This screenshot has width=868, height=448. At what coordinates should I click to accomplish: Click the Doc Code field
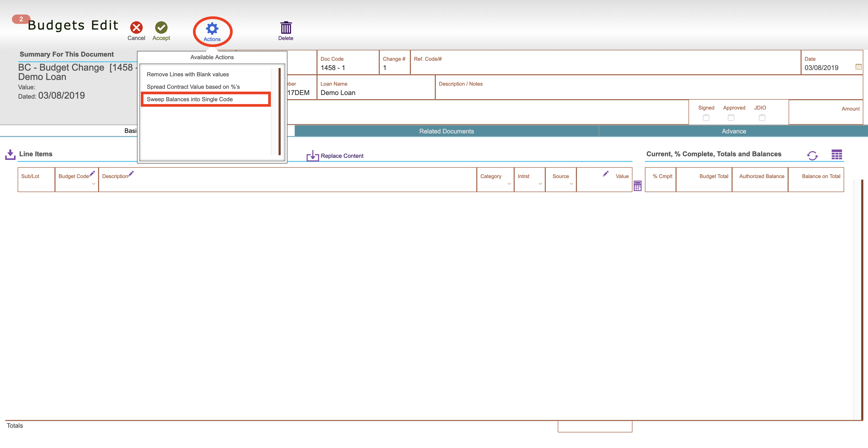pos(348,63)
